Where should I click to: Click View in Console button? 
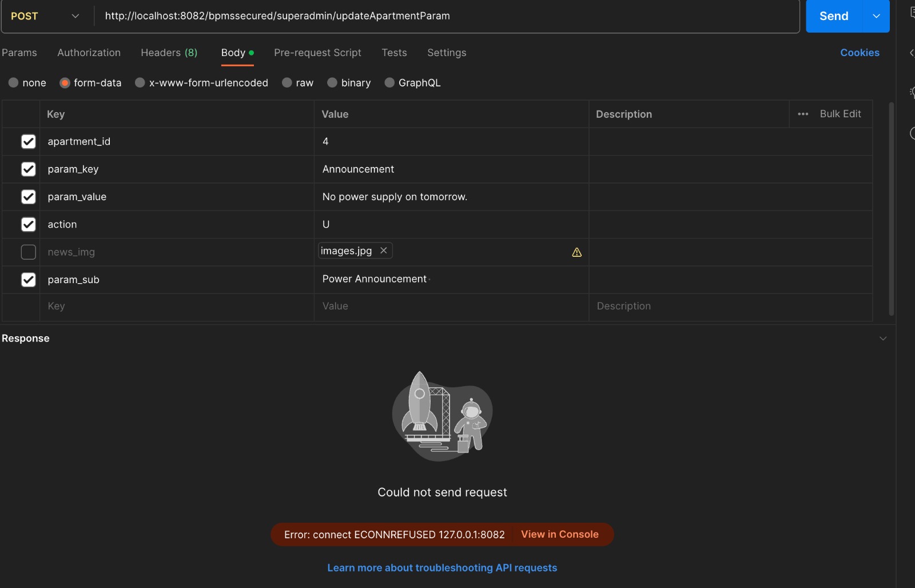coord(559,534)
